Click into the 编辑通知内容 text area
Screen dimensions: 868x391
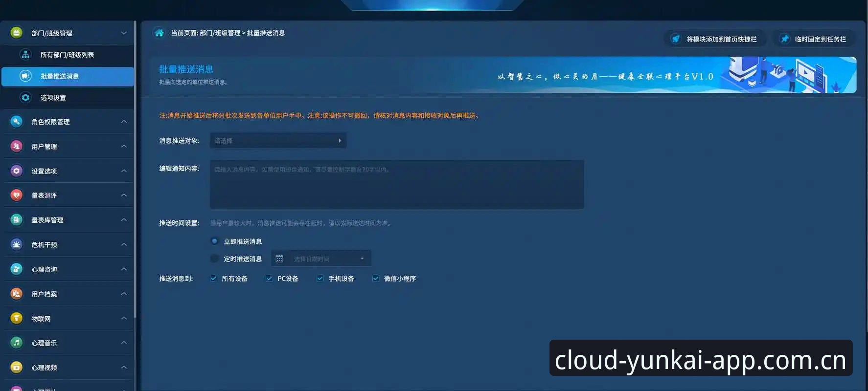[x=397, y=184]
